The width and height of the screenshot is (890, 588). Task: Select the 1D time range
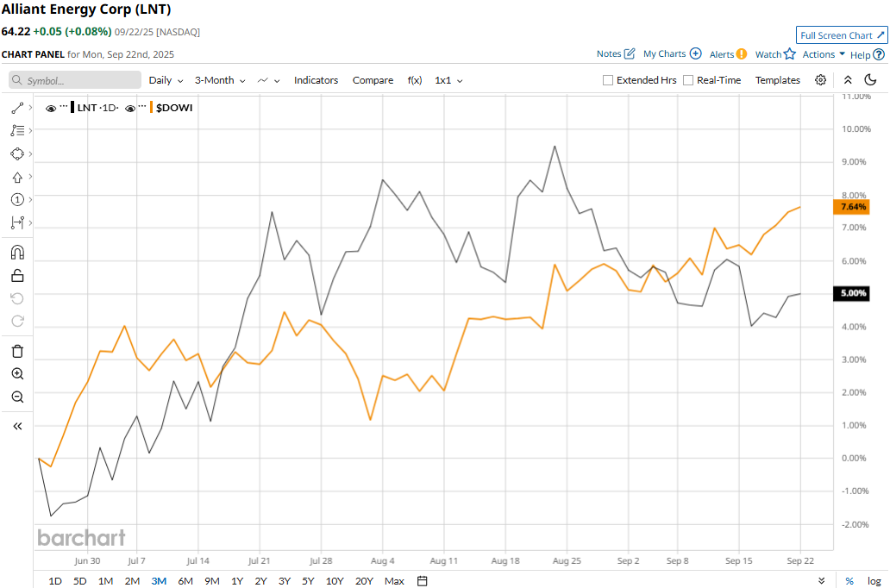pyautogui.click(x=55, y=580)
